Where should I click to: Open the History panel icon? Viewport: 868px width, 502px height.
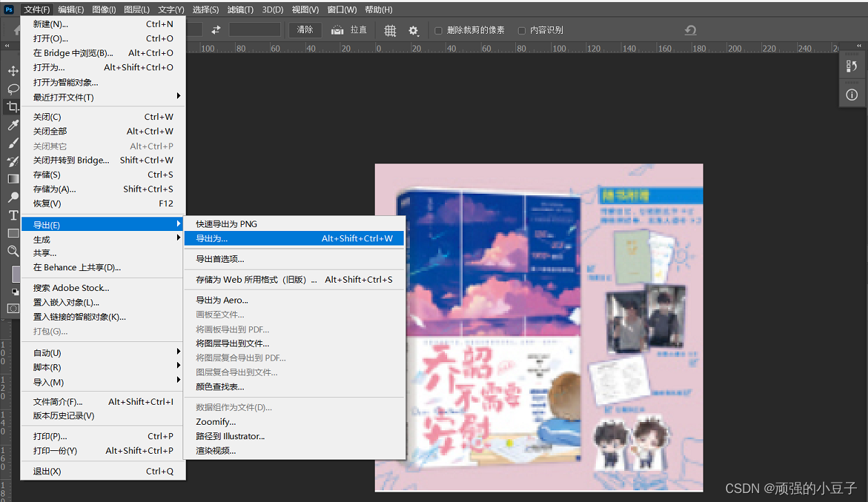[x=852, y=66]
